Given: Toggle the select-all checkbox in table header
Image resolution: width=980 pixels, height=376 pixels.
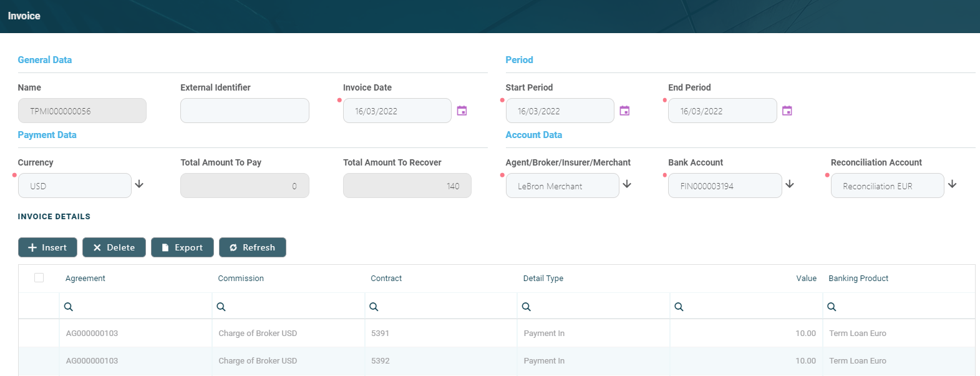Looking at the screenshot, I should [39, 278].
